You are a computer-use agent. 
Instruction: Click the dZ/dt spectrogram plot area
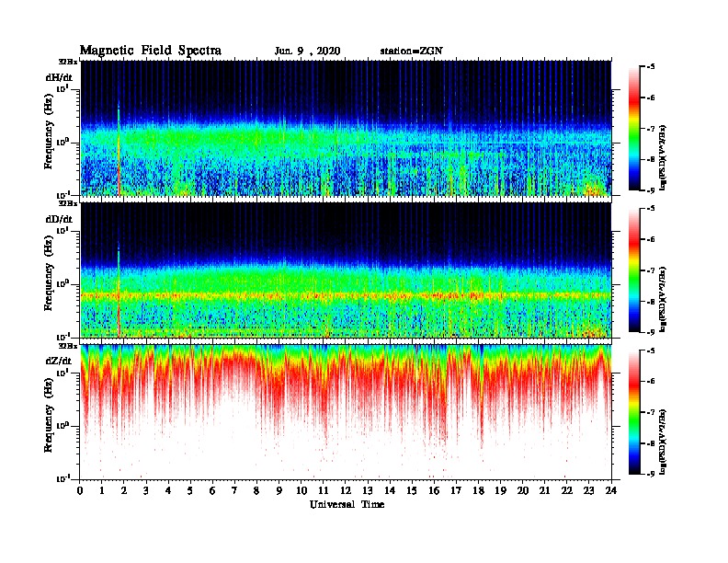click(x=346, y=411)
